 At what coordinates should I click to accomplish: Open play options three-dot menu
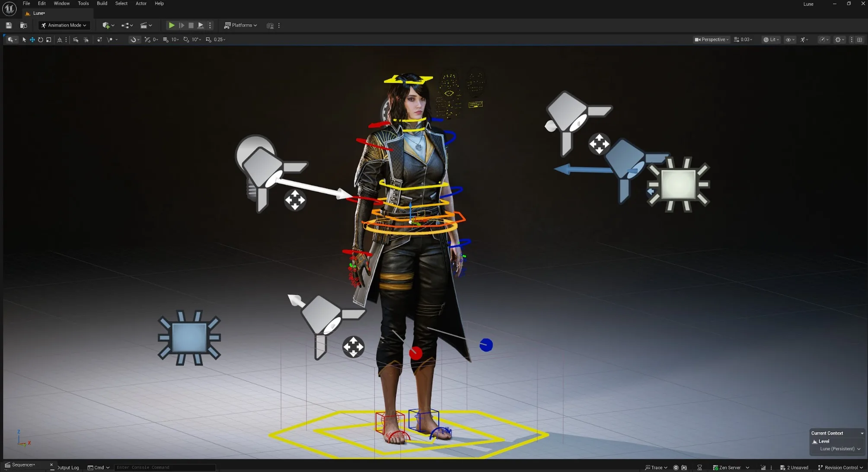tap(210, 26)
